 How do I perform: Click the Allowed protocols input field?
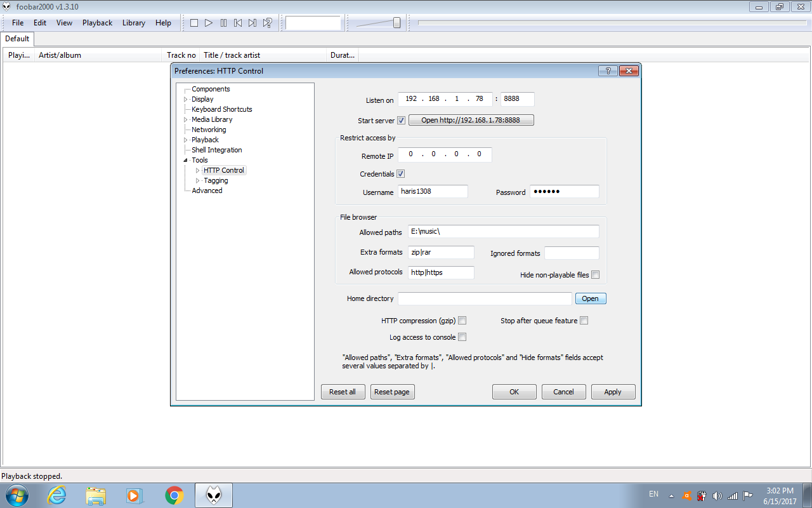pyautogui.click(x=442, y=272)
